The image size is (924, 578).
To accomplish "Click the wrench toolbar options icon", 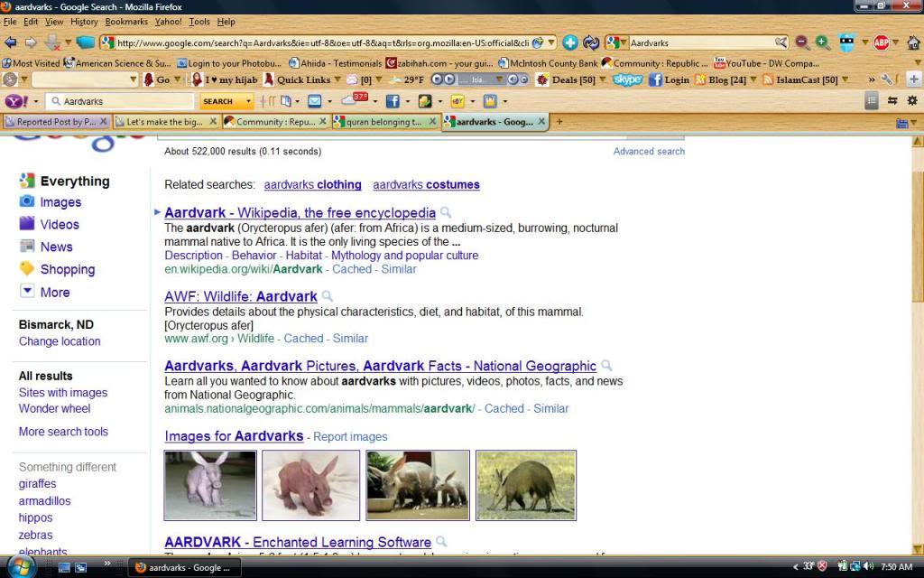I will [x=887, y=79].
